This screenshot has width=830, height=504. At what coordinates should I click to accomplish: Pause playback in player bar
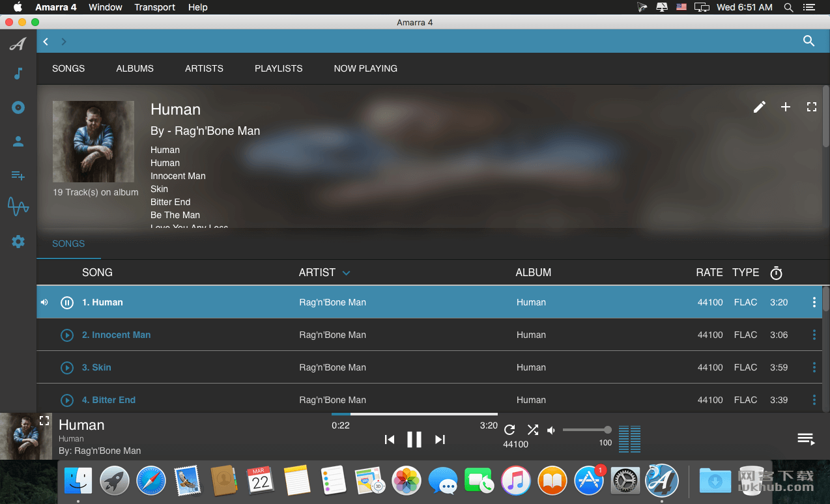[x=414, y=440]
